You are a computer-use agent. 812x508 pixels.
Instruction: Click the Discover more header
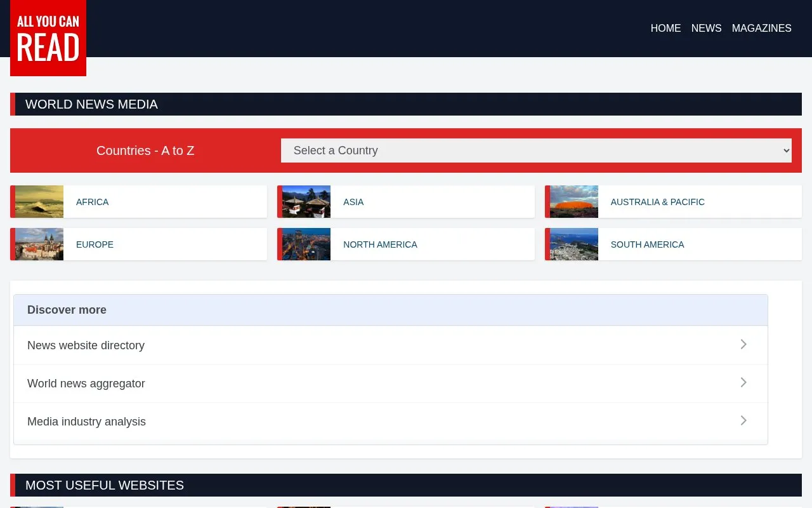[x=391, y=310]
